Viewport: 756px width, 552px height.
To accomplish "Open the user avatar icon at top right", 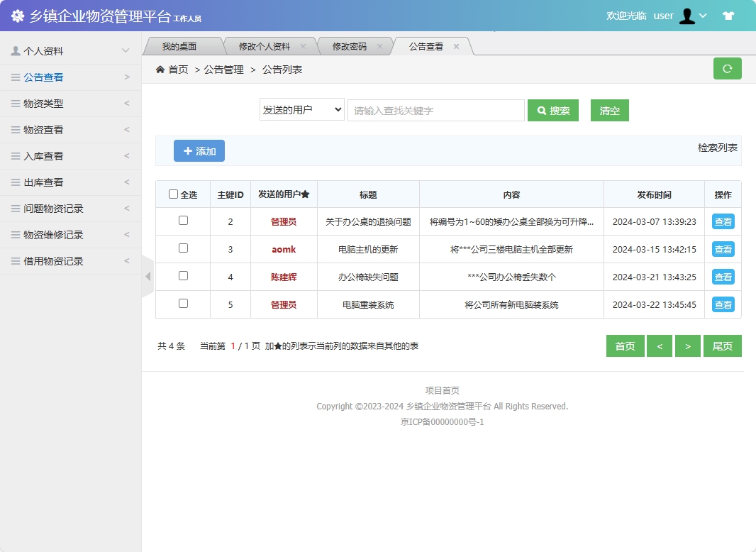I will click(687, 16).
